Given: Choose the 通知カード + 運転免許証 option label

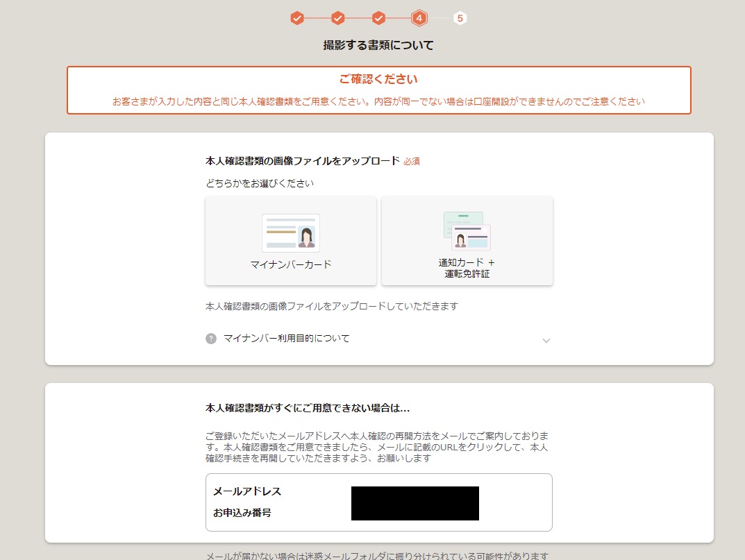Looking at the screenshot, I should (467, 268).
